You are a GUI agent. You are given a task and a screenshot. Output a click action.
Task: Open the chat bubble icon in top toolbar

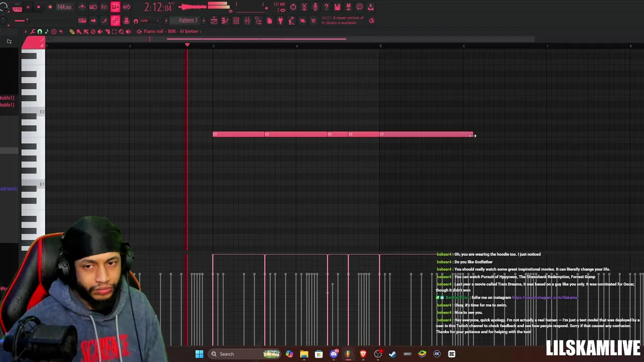click(x=360, y=7)
